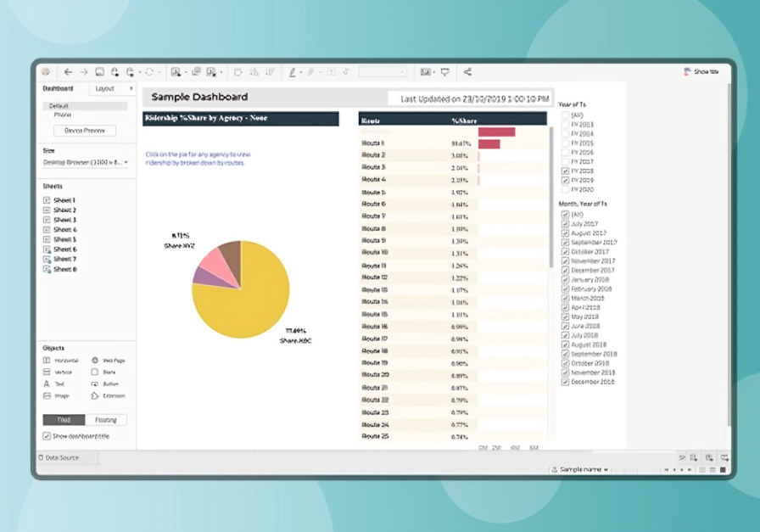The image size is (760, 532).
Task: Expand the empty toolbar combo box
Action: pos(383,72)
